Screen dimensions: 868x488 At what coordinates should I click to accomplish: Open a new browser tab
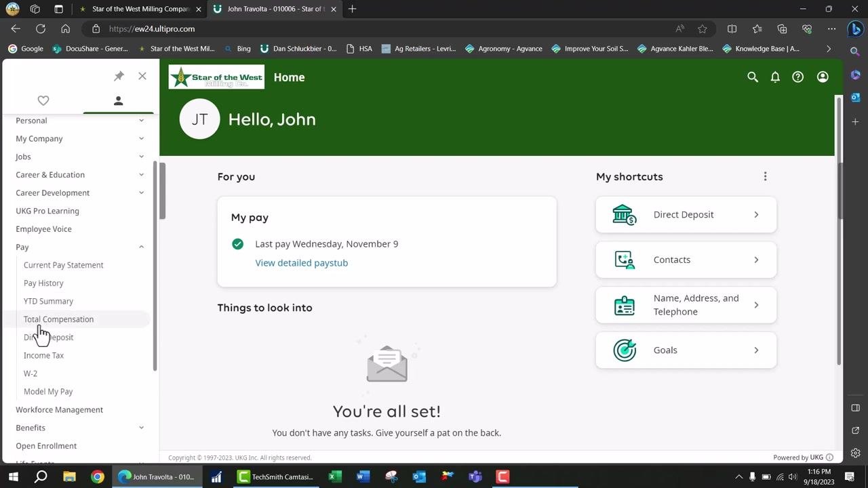click(352, 9)
